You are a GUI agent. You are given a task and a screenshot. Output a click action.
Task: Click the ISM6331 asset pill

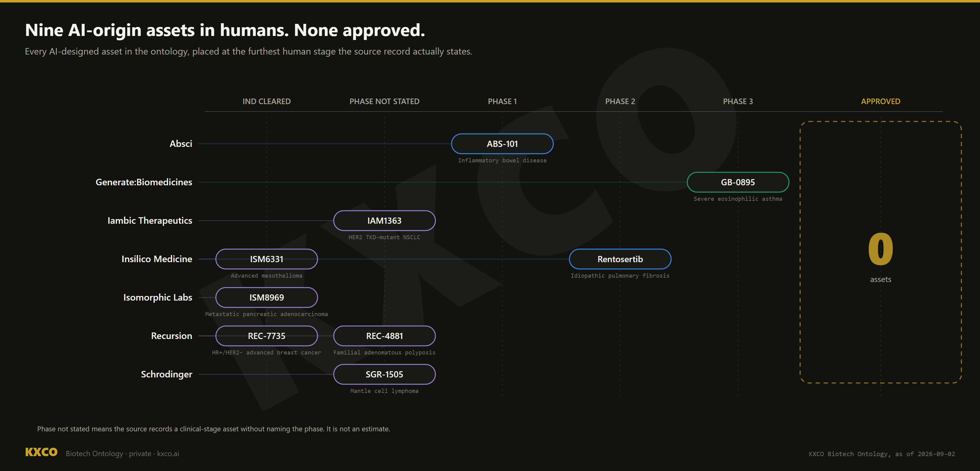(266, 259)
